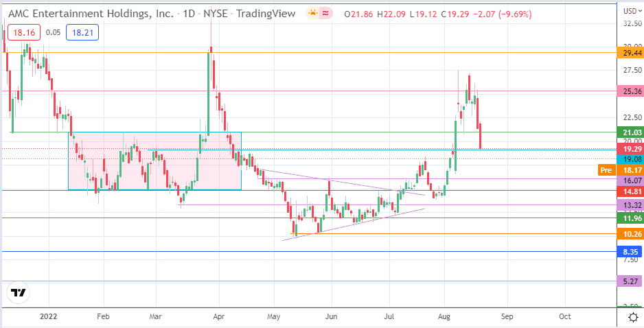Image resolution: width=644 pixels, height=328 pixels.
Task: Click the L19.12 low value
Action: coord(423,14)
